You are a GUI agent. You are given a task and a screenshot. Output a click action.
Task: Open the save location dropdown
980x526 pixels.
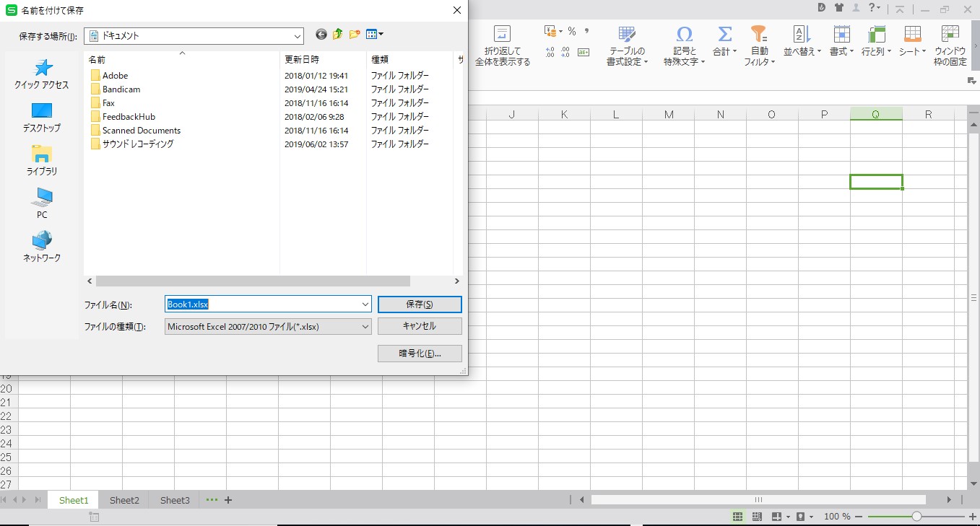pos(297,35)
